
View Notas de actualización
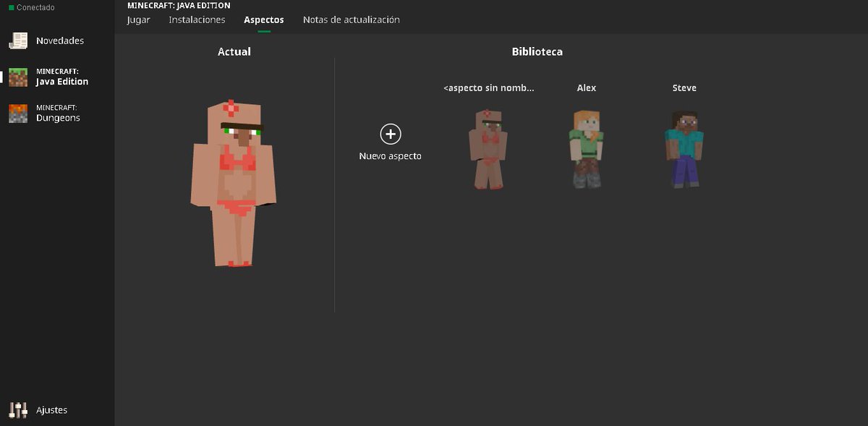point(352,20)
